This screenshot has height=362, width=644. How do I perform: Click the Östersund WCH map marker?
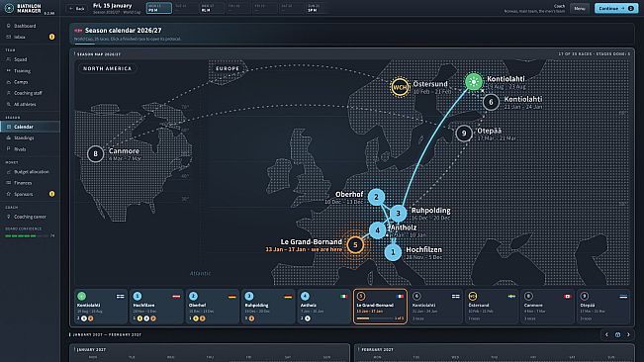[400, 87]
